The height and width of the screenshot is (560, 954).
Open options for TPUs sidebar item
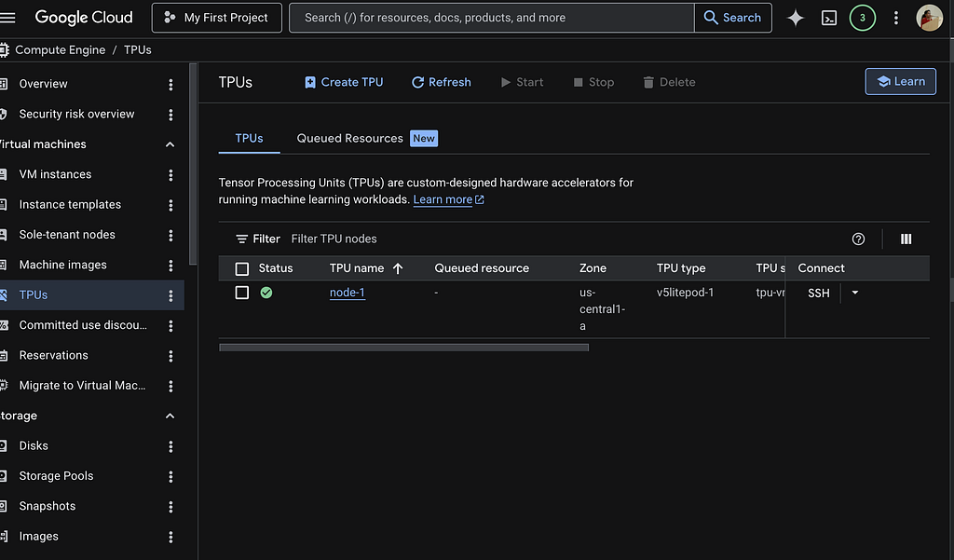(170, 295)
